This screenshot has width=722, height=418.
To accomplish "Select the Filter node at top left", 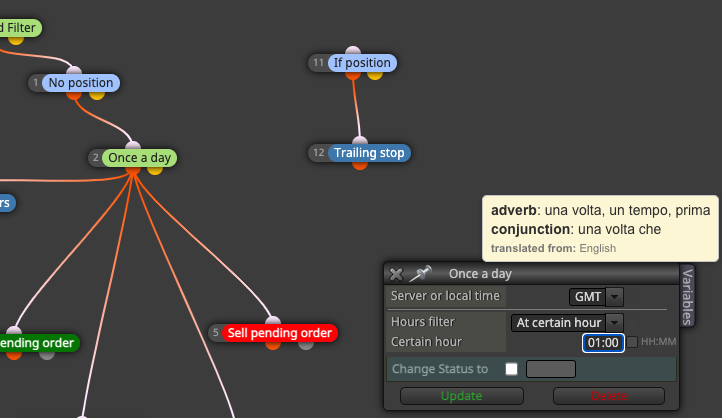I will coord(19,28).
